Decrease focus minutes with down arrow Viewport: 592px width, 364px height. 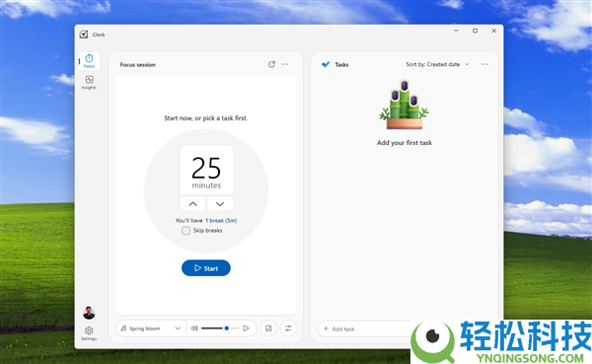coord(220,204)
